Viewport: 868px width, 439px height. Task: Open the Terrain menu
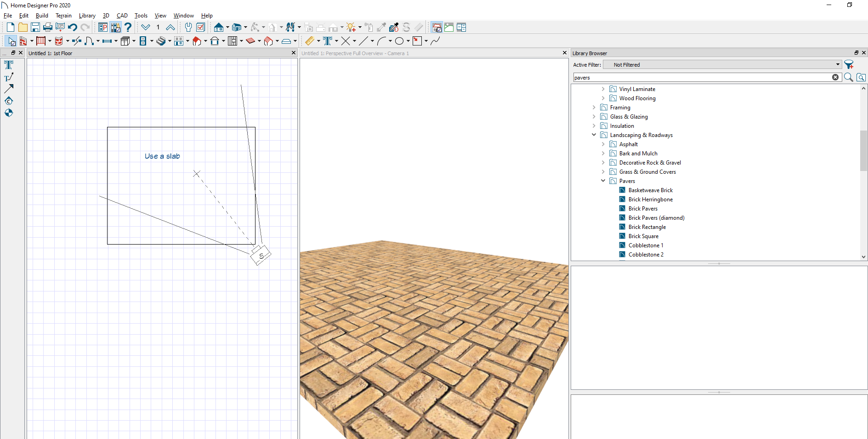[x=63, y=16]
